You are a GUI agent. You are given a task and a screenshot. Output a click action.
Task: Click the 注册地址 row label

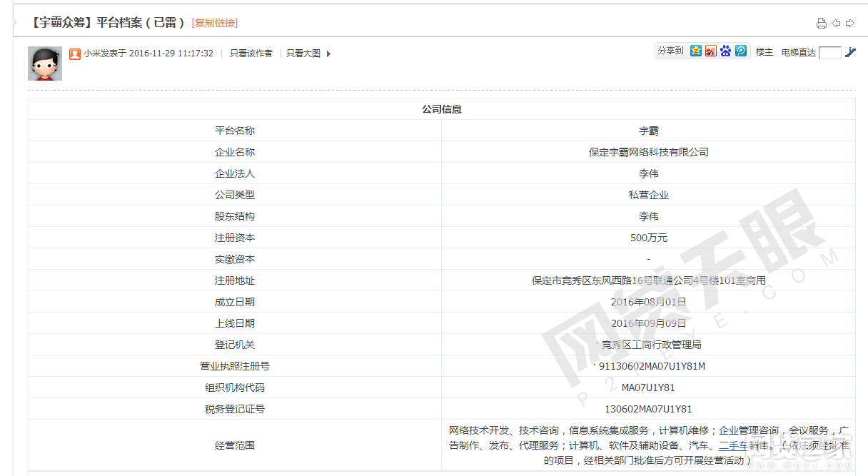pyautogui.click(x=235, y=280)
